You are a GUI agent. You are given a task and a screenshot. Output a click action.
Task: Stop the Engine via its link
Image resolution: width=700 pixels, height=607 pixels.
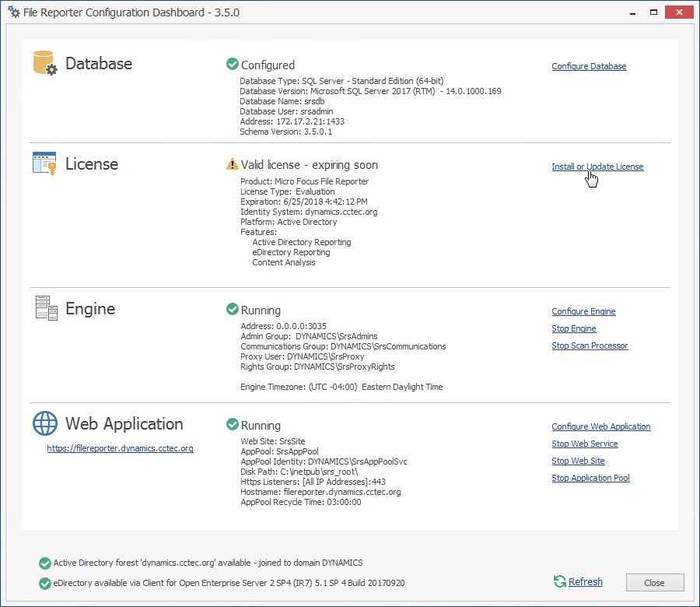coord(574,328)
